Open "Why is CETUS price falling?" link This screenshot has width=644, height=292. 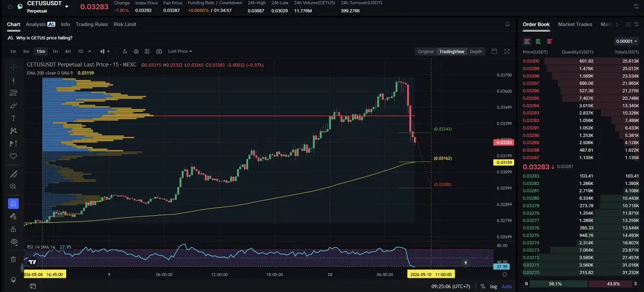click(40, 38)
